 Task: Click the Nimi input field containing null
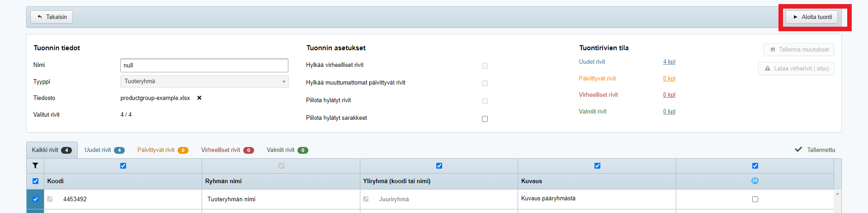pyautogui.click(x=204, y=66)
